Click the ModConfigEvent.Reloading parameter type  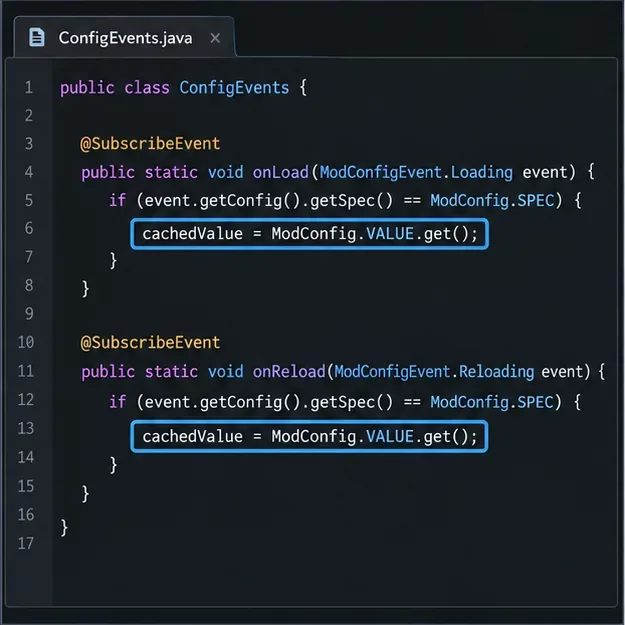(x=434, y=372)
